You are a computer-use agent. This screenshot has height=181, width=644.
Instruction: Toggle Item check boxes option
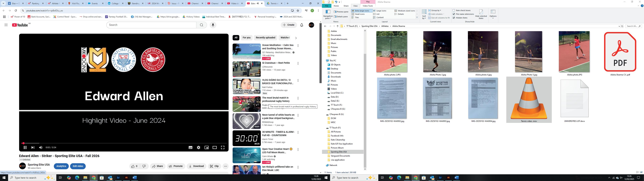pyautogui.click(x=454, y=11)
